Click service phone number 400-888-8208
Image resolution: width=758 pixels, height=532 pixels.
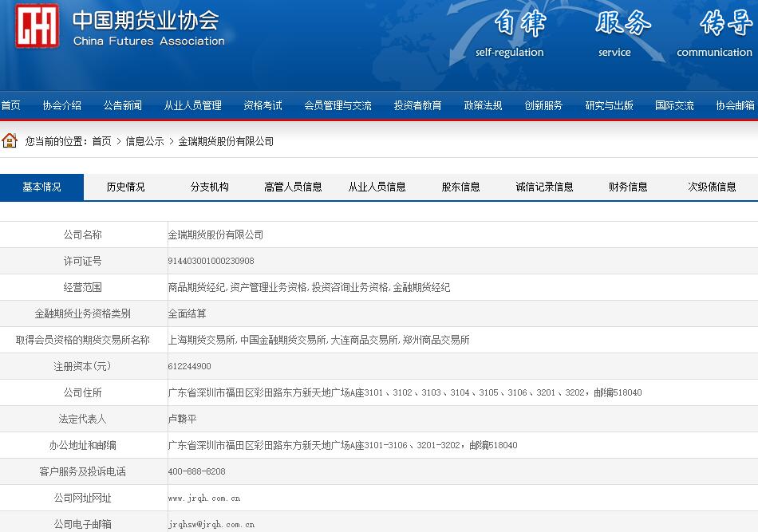(x=197, y=471)
